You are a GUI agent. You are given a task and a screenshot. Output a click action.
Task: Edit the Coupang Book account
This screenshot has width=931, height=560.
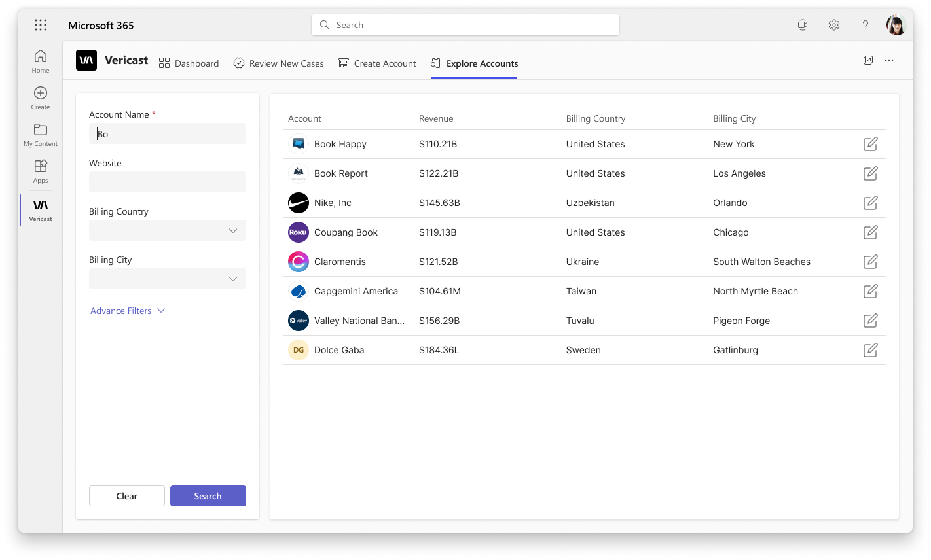tap(870, 232)
